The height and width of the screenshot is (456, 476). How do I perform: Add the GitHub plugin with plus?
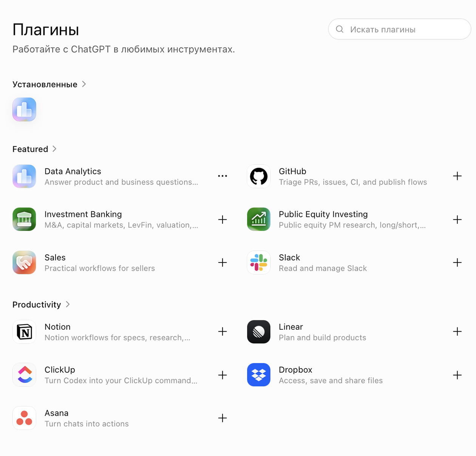[457, 176]
